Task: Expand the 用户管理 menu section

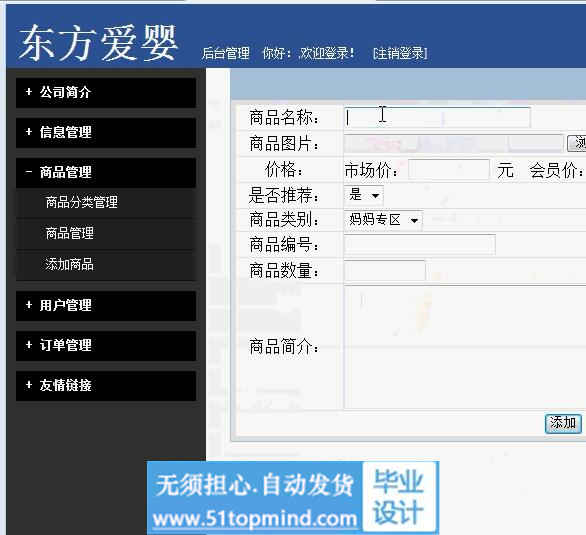Action: [106, 306]
